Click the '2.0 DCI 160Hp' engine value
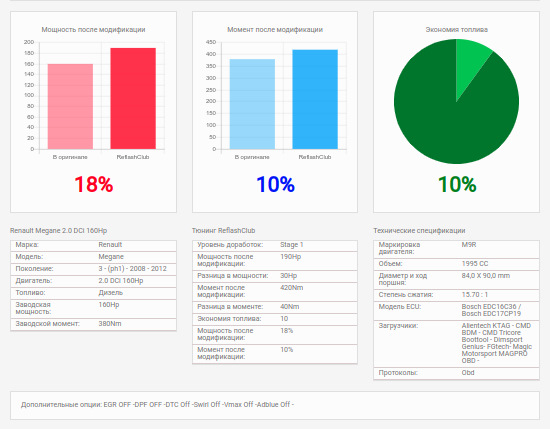Screen dimensions: 550x429 tap(121, 281)
